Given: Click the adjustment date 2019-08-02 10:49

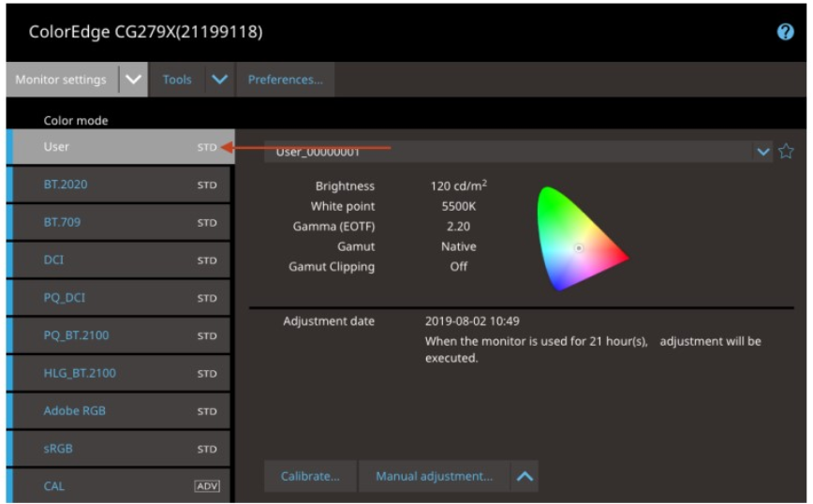Looking at the screenshot, I should pyautogui.click(x=472, y=321).
